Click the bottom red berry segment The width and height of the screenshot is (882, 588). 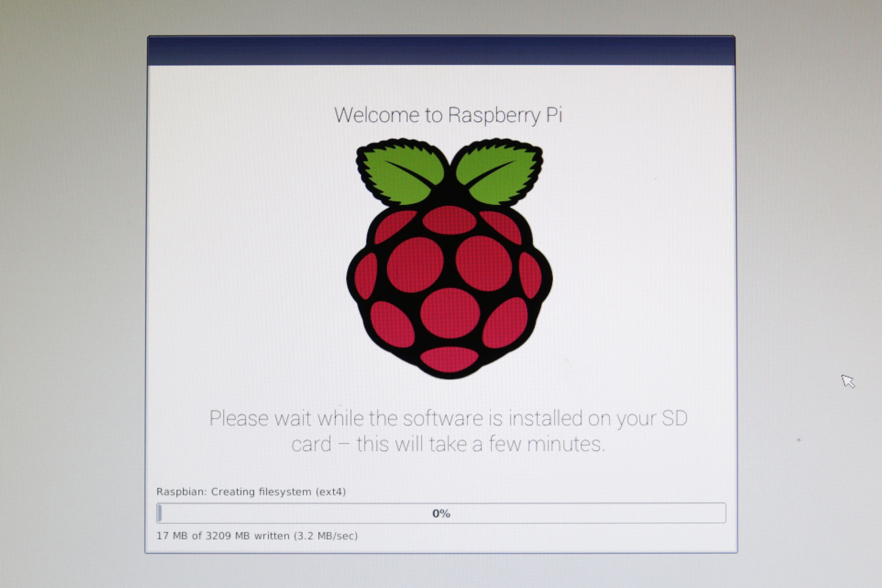tap(449, 359)
